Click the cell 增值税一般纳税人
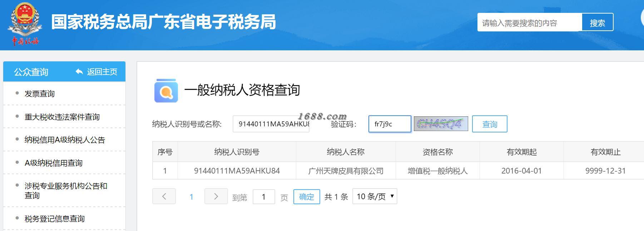Viewport: 644px width, 231px height. pos(437,171)
